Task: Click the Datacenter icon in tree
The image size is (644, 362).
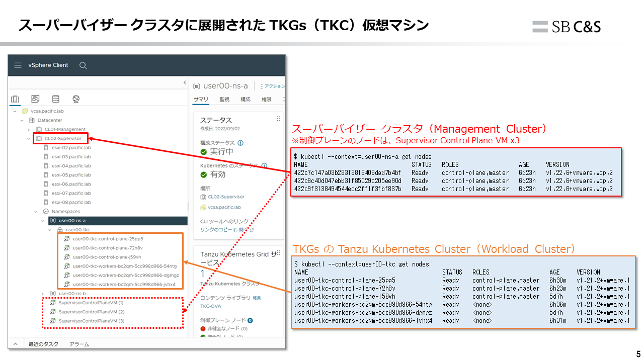Action: pos(32,120)
